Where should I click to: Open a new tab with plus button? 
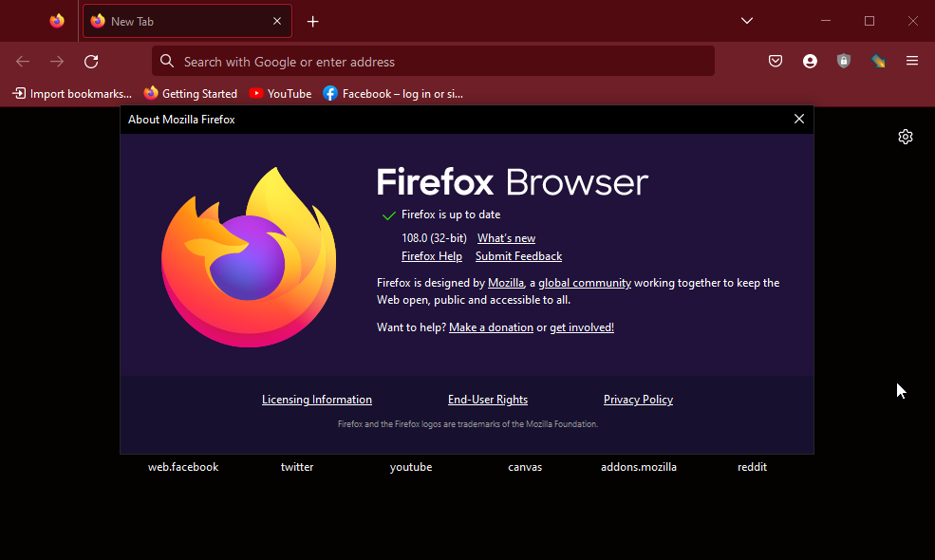312,22
